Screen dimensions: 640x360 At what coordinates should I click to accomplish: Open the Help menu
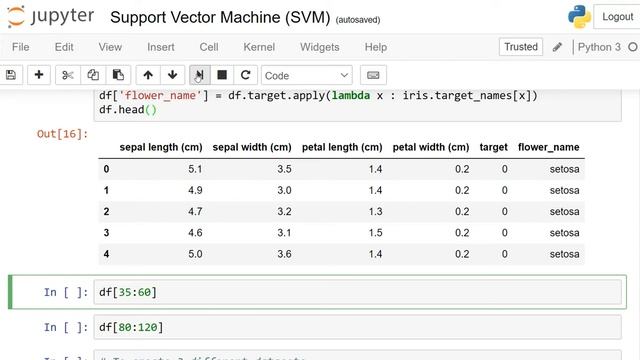[376, 47]
